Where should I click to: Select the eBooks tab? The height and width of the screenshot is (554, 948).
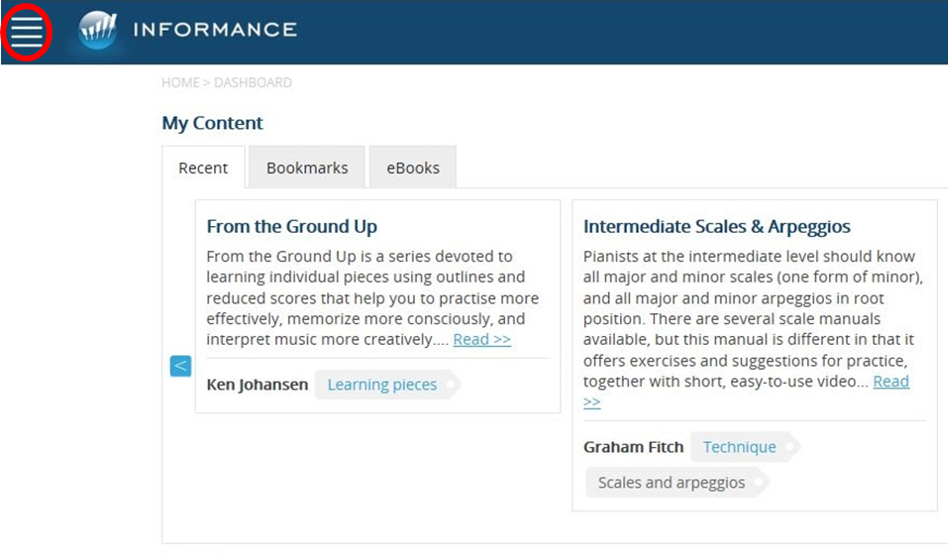click(x=413, y=168)
